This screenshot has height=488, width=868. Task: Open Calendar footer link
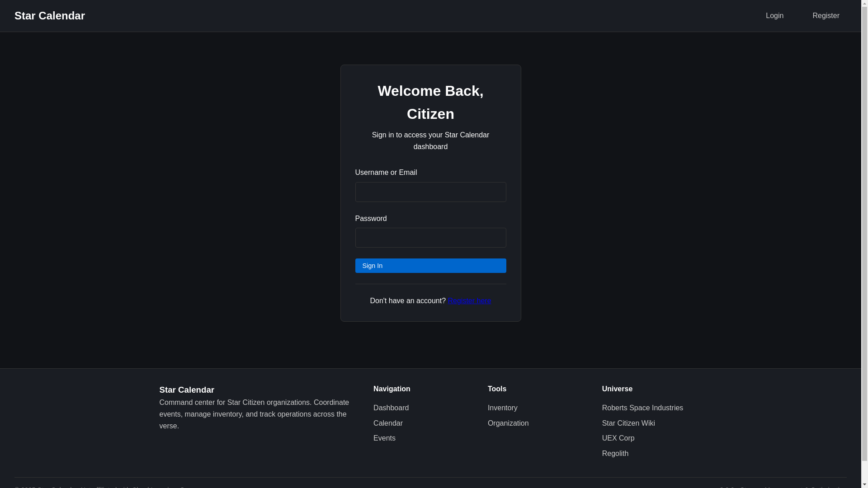[388, 423]
